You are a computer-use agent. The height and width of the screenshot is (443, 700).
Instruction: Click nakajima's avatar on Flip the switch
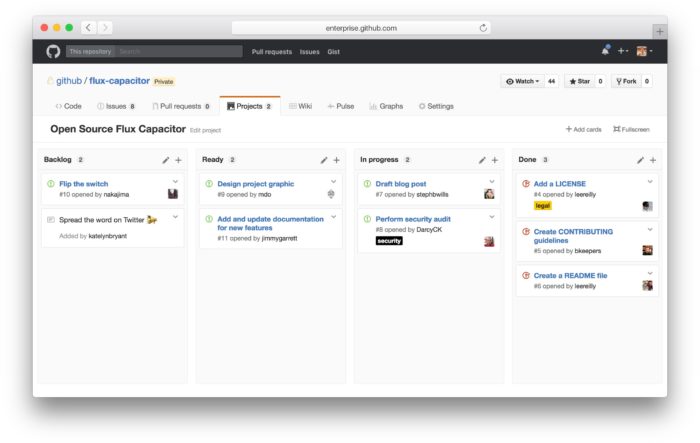tap(173, 194)
